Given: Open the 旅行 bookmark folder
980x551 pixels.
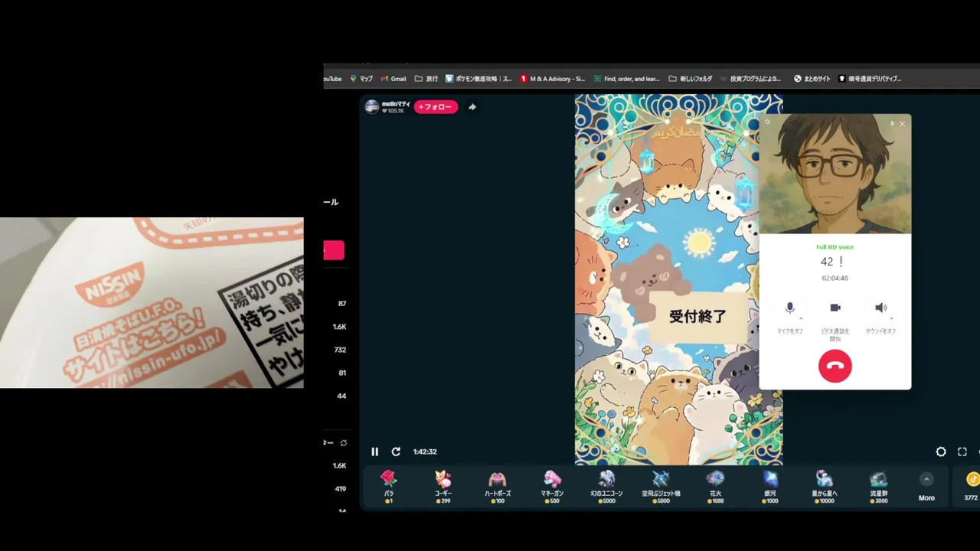Looking at the screenshot, I should [x=426, y=79].
